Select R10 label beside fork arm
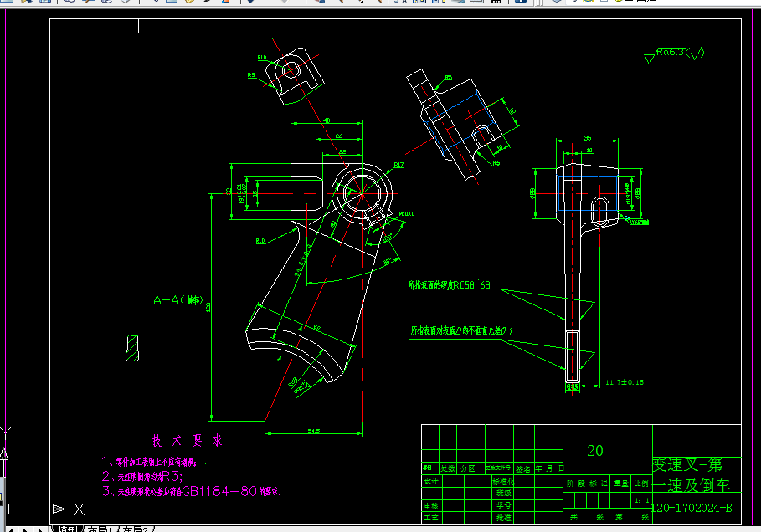This screenshot has height=532, width=761. [260, 241]
